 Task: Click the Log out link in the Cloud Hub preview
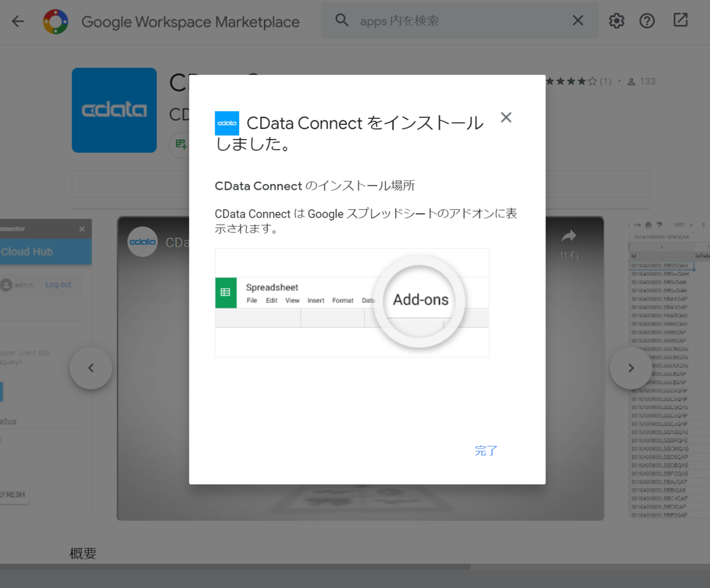click(x=58, y=284)
